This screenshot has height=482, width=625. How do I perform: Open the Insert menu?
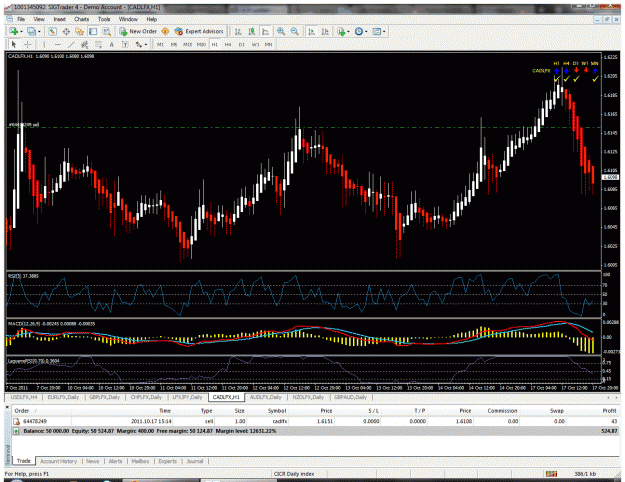(x=59, y=19)
